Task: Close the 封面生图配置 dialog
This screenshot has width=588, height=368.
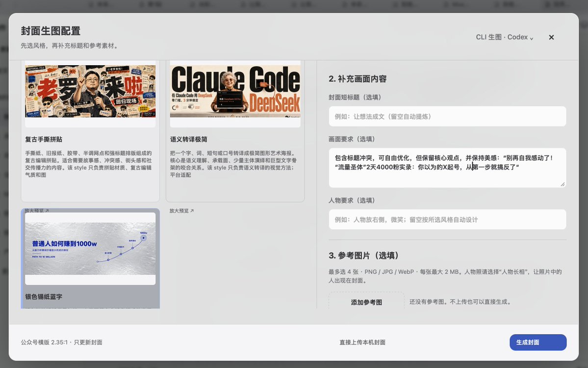Action: 551,37
